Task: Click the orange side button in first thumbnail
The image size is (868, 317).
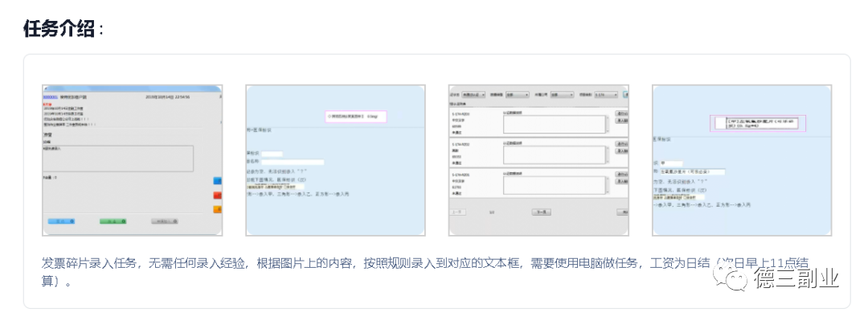Action: click(218, 209)
